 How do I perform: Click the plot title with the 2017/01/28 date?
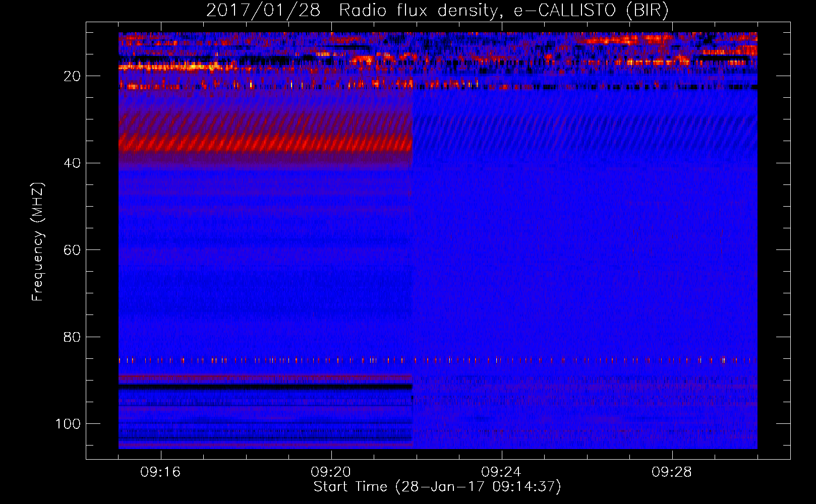pos(437,10)
